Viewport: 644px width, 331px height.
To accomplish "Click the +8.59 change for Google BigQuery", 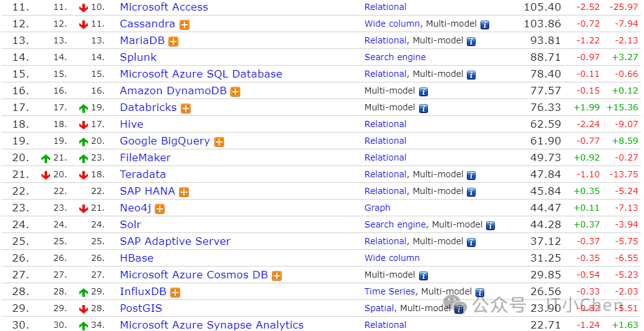I will (625, 141).
